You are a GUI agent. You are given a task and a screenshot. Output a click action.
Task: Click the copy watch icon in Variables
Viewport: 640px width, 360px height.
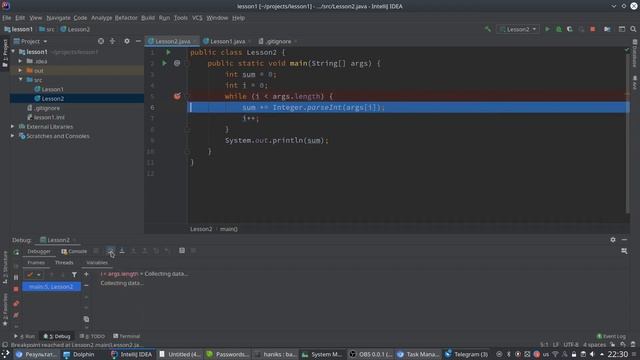(x=86, y=319)
